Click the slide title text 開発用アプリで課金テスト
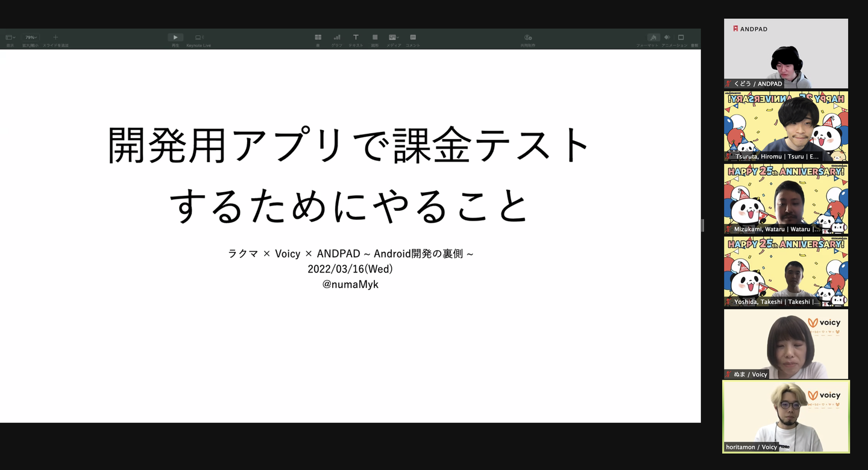The image size is (868, 470). 350,146
